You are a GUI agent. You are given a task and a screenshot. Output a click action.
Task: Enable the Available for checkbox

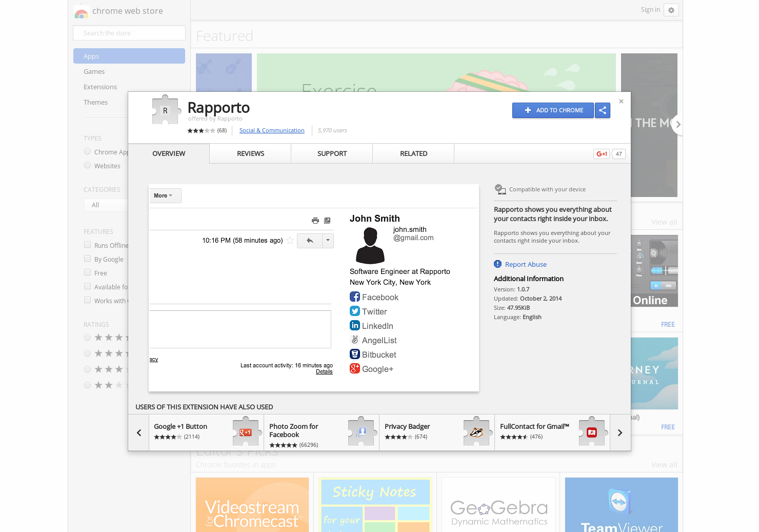(88, 286)
